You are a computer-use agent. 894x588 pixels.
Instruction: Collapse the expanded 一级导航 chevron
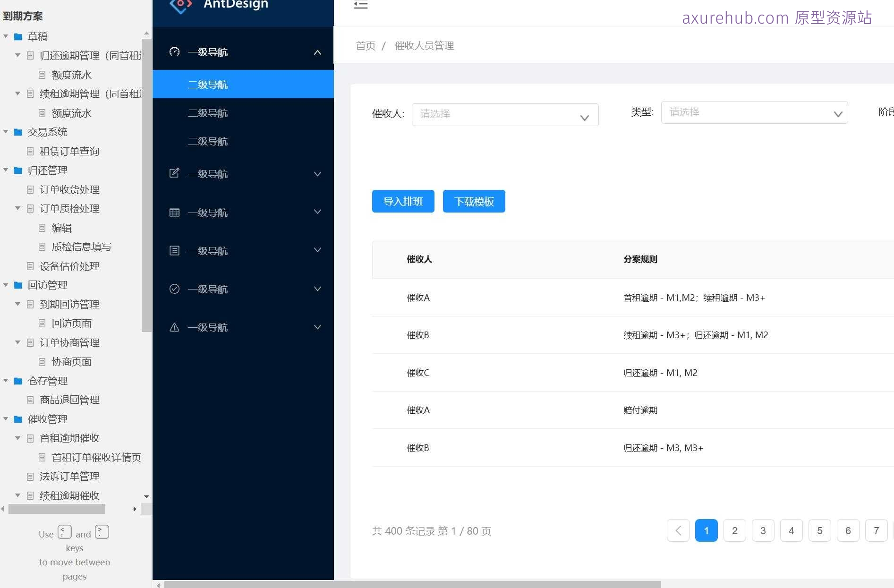[317, 52]
